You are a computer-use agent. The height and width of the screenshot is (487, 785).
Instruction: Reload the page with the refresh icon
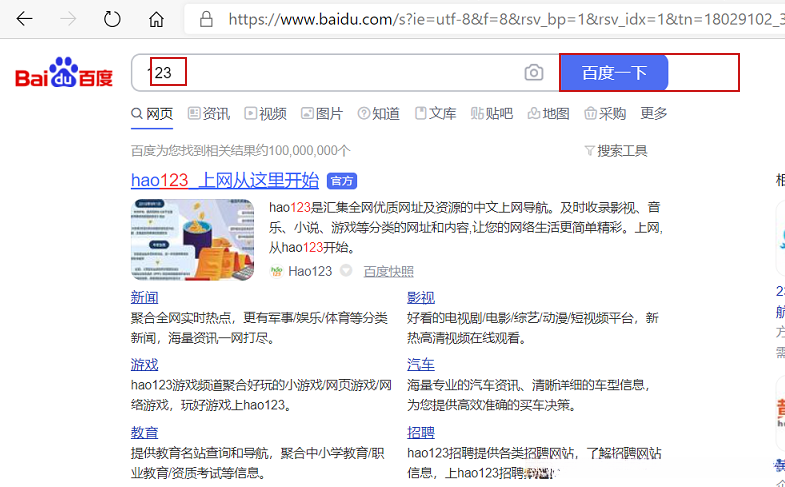point(112,19)
